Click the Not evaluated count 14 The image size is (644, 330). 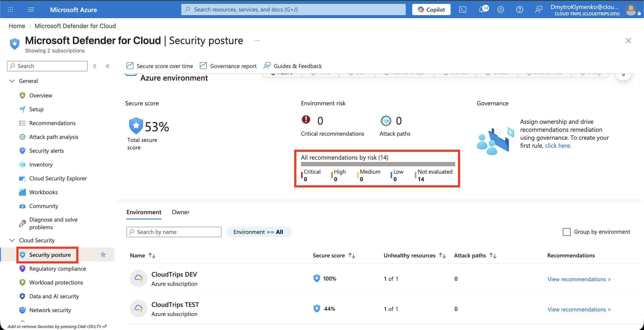(x=421, y=179)
